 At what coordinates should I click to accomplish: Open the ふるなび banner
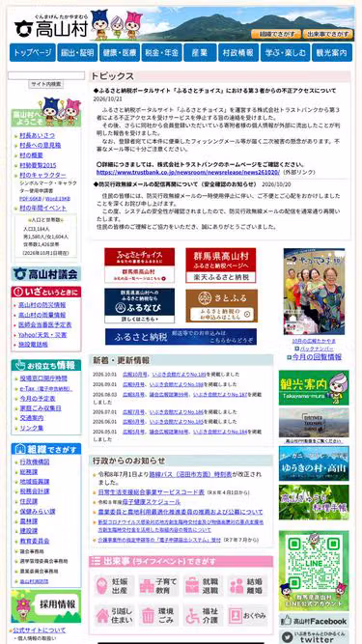140,305
